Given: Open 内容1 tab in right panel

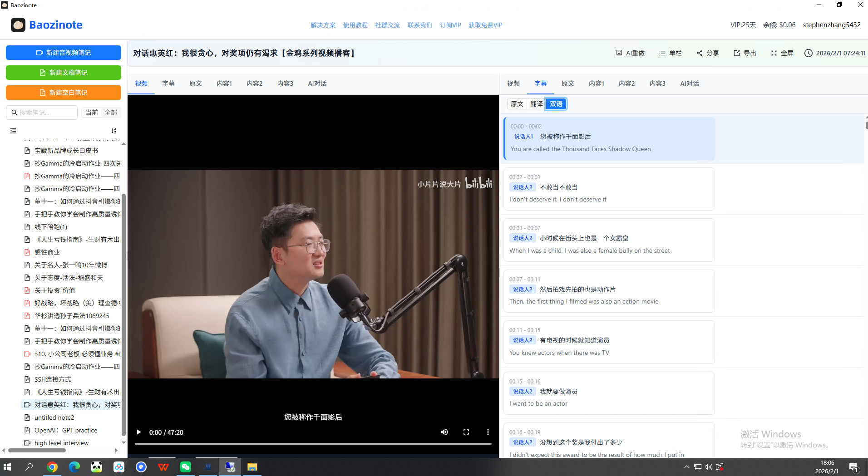Looking at the screenshot, I should tap(596, 83).
